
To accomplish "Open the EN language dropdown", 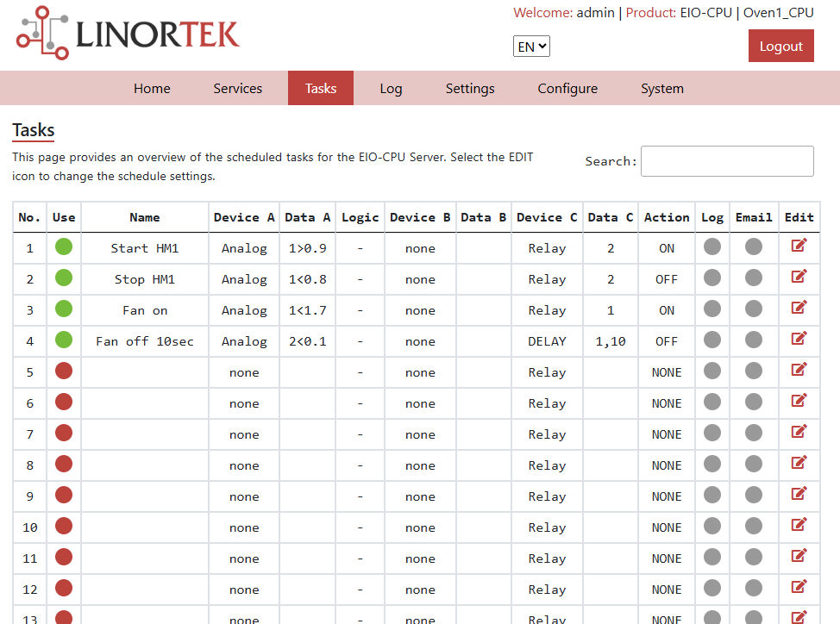I will click(531, 47).
